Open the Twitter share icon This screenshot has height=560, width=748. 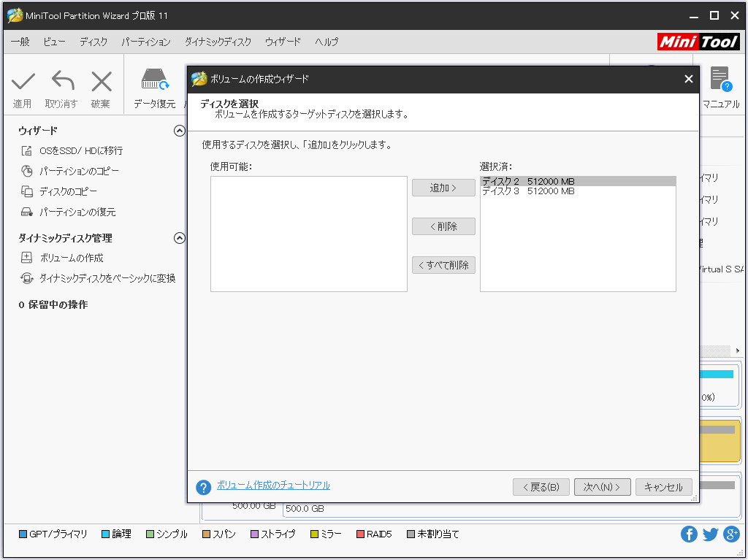click(x=710, y=534)
